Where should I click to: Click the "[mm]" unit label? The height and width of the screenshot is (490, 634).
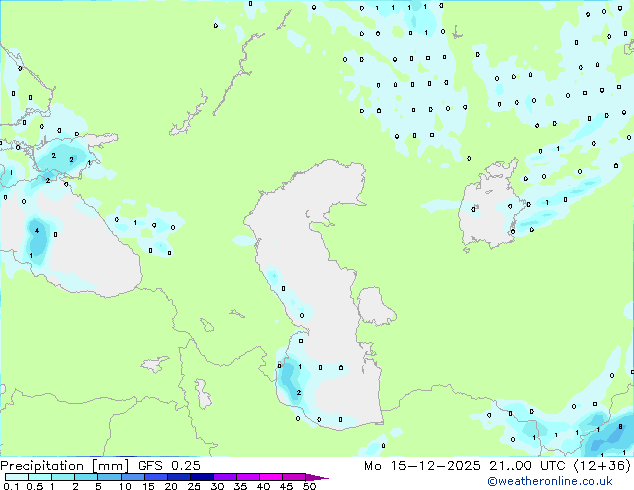pyautogui.click(x=111, y=466)
